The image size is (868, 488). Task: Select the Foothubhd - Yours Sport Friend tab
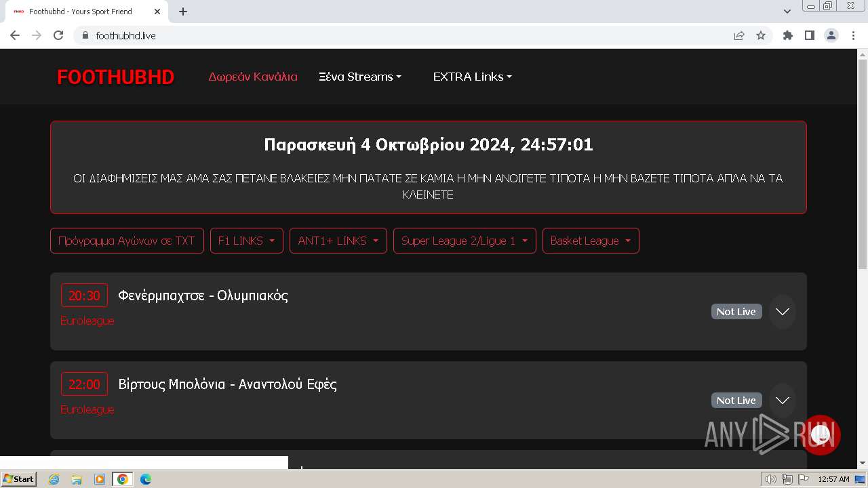87,12
